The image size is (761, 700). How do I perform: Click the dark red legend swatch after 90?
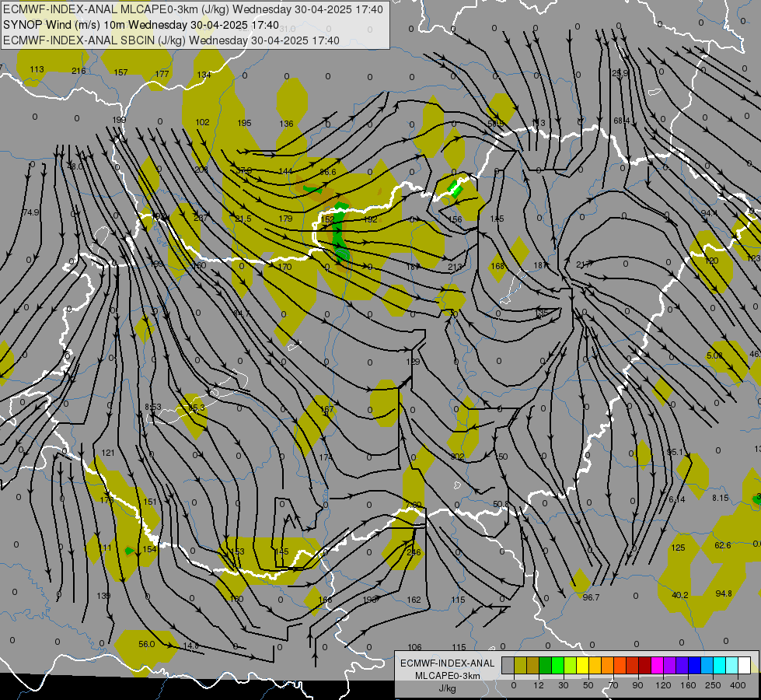644,665
